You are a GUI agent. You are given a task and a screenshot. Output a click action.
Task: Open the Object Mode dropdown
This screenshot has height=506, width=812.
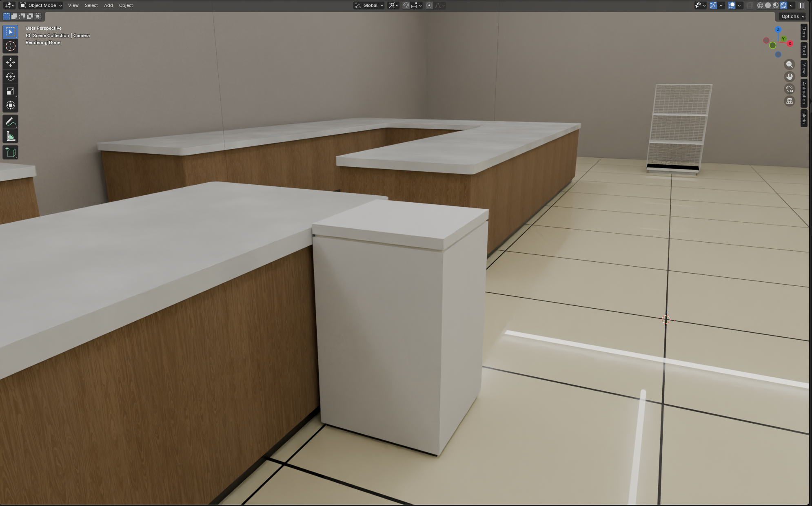tap(41, 5)
